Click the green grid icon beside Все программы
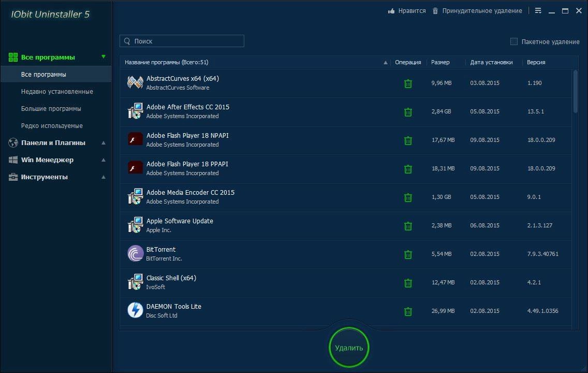Viewport: 588px width, 373px height. 13,57
